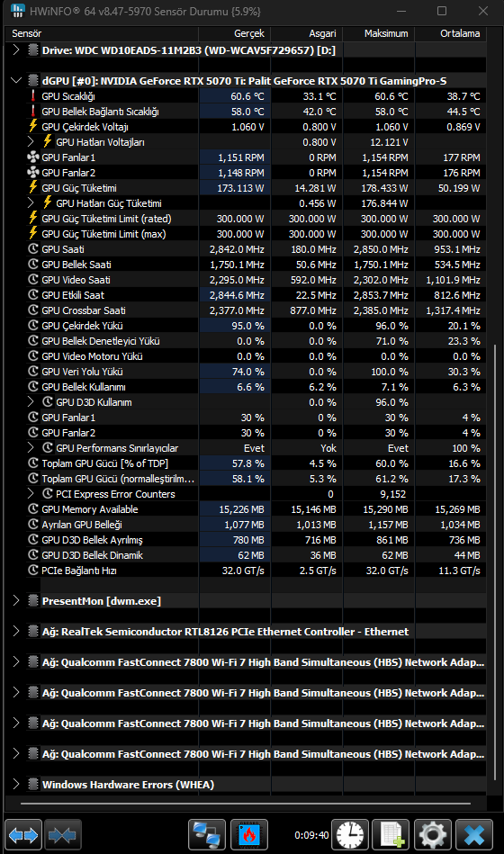Click clock icon beside GPU Saati
Viewport: 504px width, 854px height.
[33, 249]
